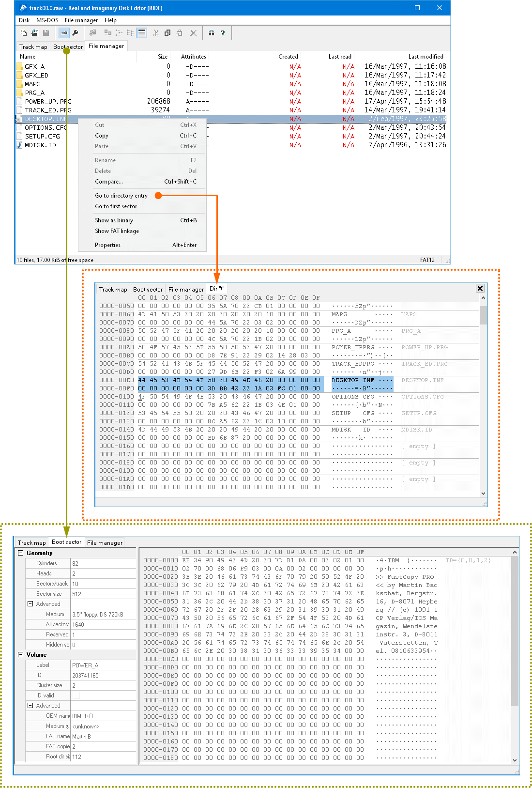Select Track map tab in bottom panel
The width and height of the screenshot is (532, 788).
coord(32,543)
